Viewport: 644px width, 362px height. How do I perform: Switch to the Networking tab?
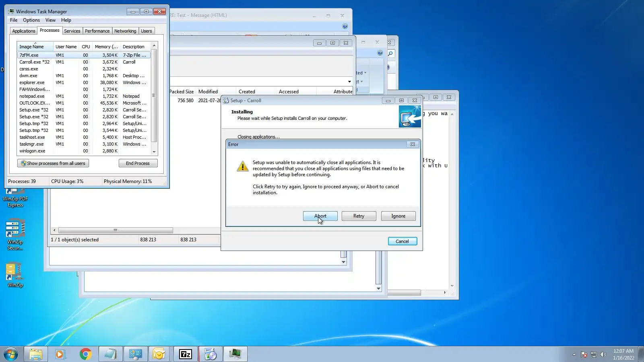coord(125,31)
